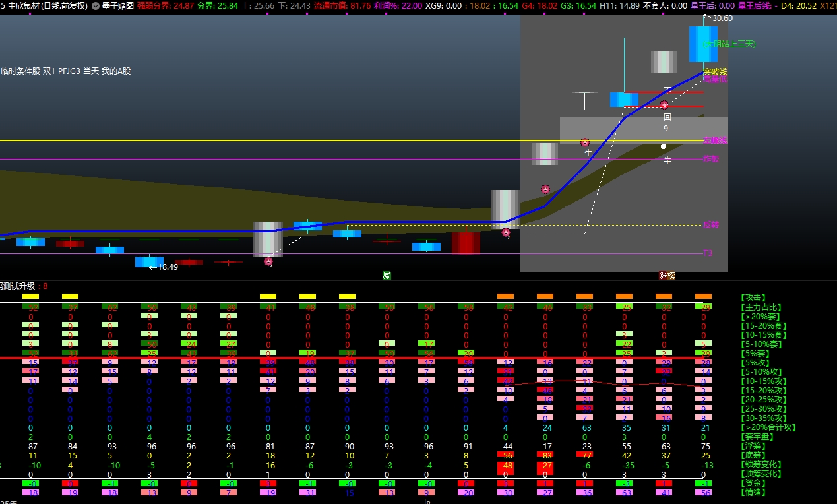Click the first yellow attack marker

30,296
